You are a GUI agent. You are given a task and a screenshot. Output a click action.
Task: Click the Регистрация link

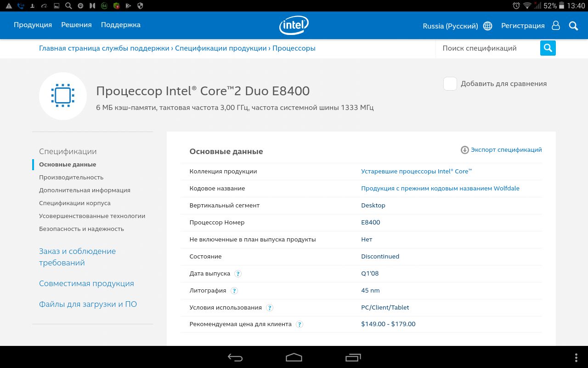click(x=523, y=26)
